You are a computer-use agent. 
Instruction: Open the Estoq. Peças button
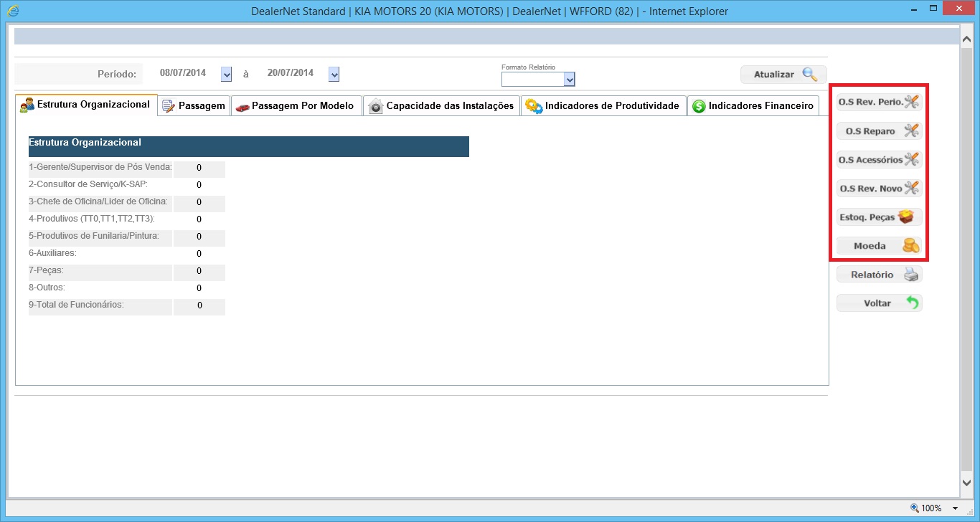[x=880, y=217]
